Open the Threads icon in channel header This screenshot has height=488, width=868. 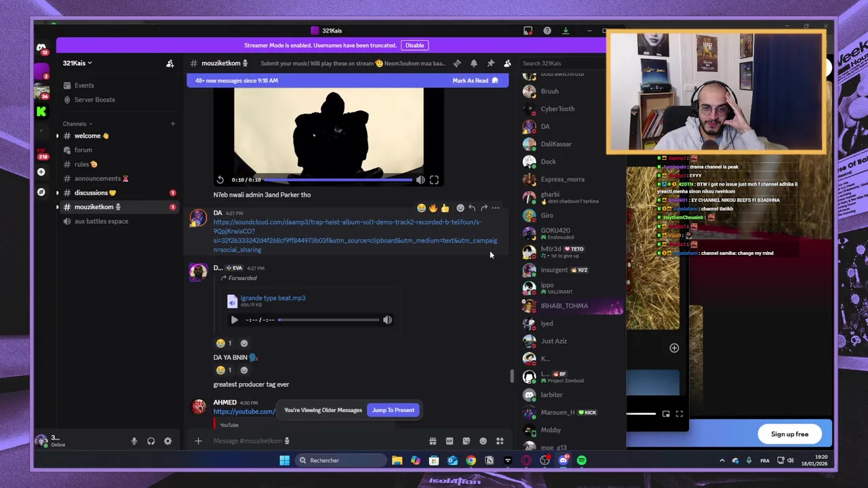click(x=457, y=63)
